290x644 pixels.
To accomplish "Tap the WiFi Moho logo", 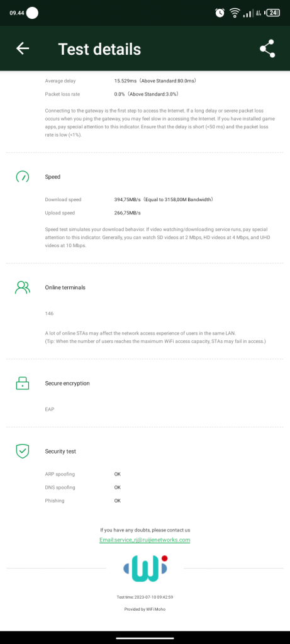I will pos(145,569).
